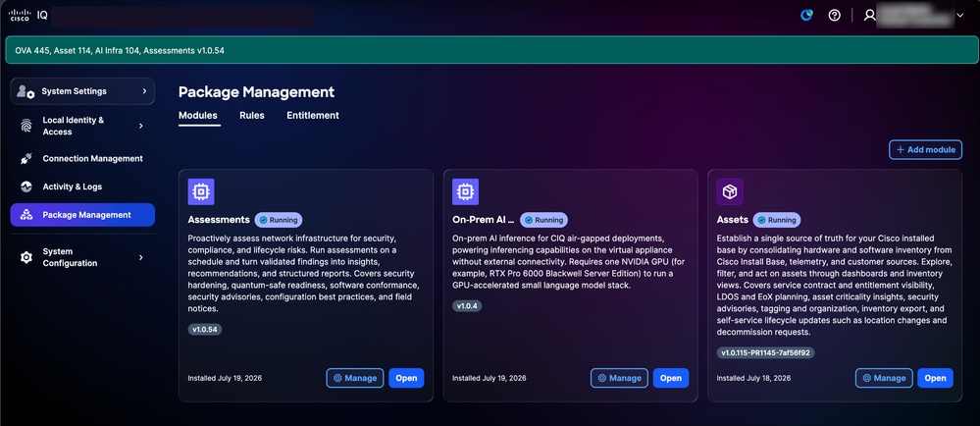
Task: Switch to the Rules tab
Action: pyautogui.click(x=252, y=116)
